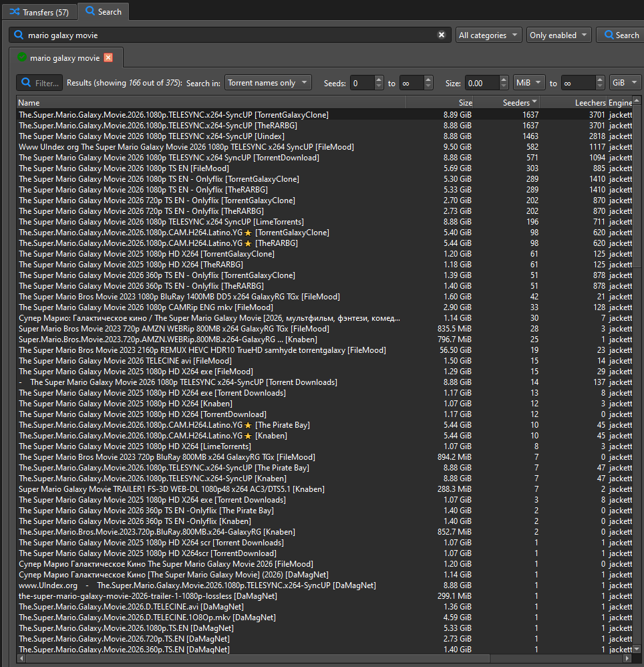The image size is (644, 667).
Task: Switch to the Transfers (57) tab
Action: point(39,12)
